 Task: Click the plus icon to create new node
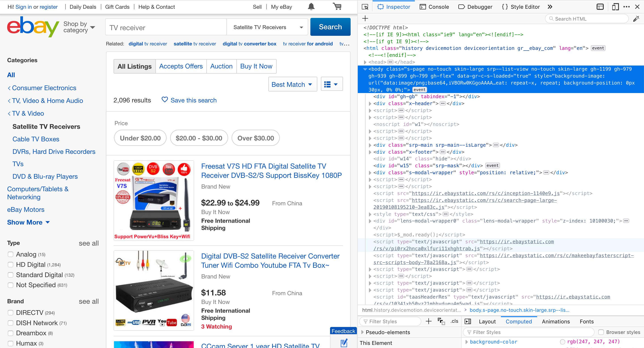[x=365, y=19]
